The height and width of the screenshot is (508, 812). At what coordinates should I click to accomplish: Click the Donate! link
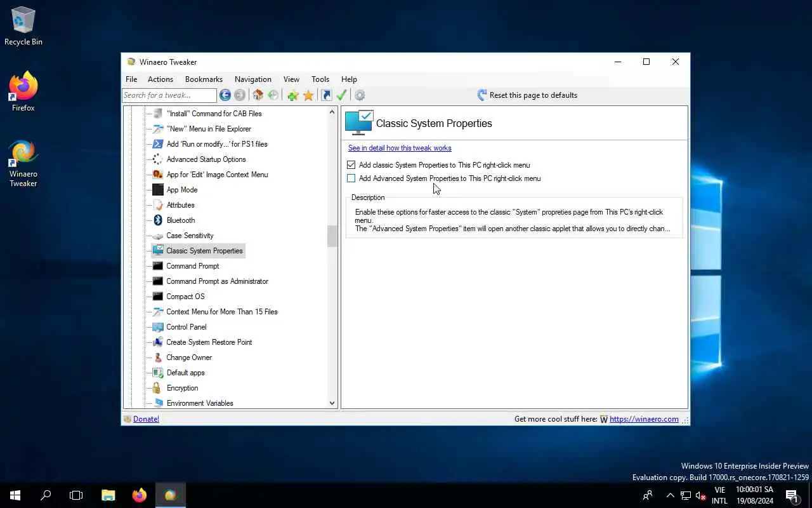[146, 419]
